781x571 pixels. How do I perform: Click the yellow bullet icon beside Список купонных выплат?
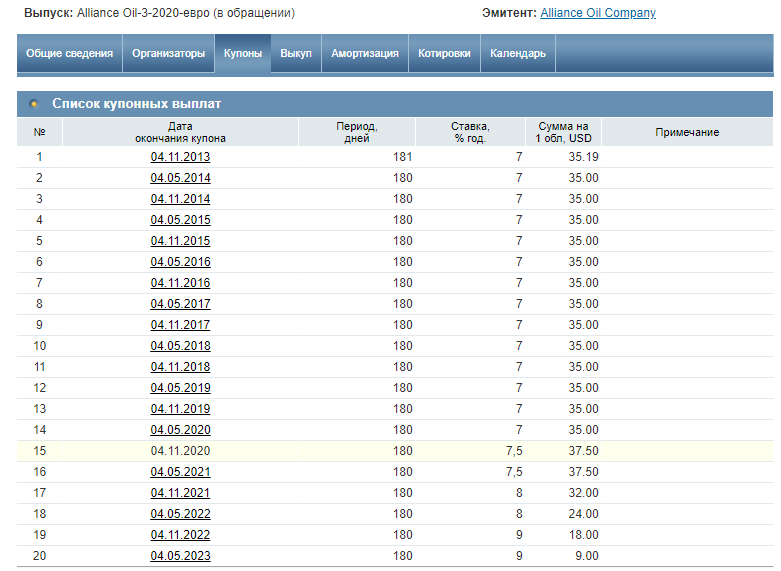click(34, 104)
